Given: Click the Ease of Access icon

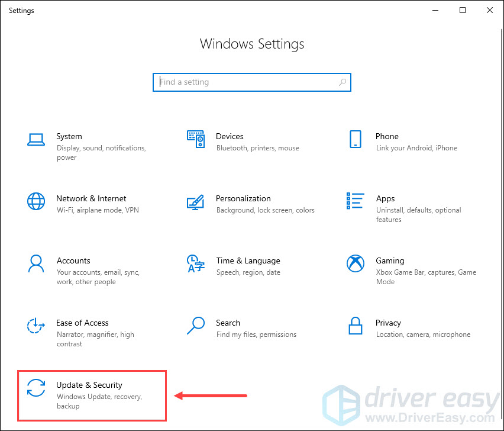Looking at the screenshot, I should point(36,326).
